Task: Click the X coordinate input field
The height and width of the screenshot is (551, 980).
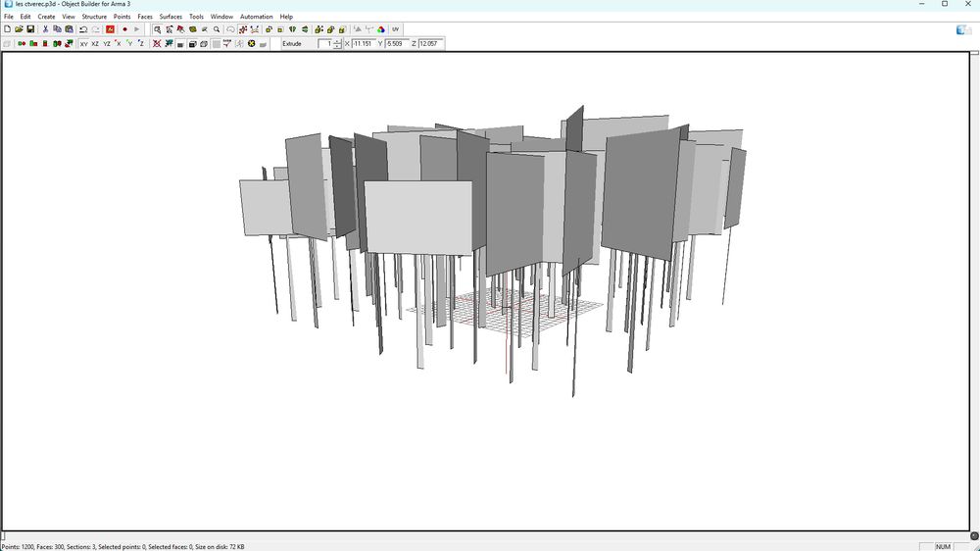Action: click(364, 44)
